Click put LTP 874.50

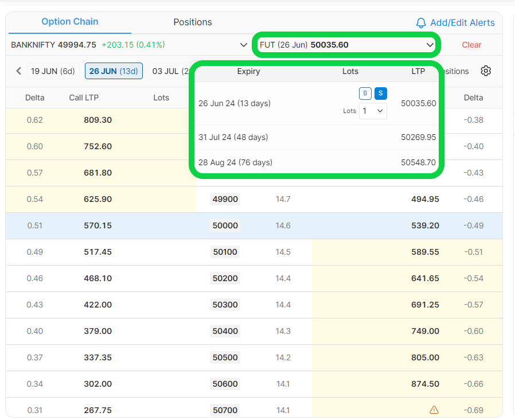coord(425,384)
